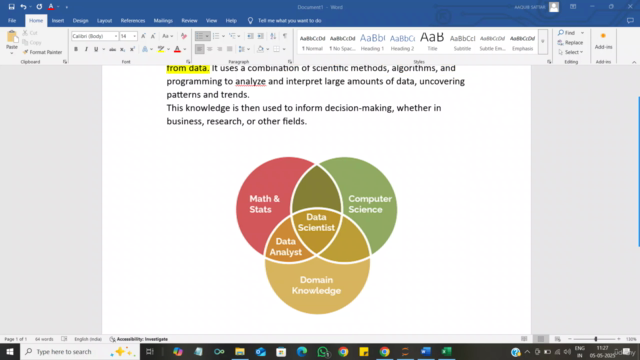640x360 pixels.
Task: Open the shading paint bucket color
Action: [x=260, y=49]
